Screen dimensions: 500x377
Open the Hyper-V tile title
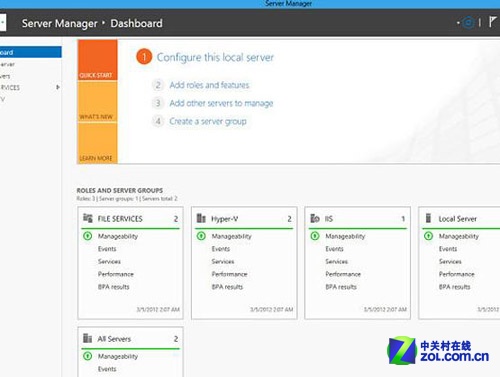225,219
